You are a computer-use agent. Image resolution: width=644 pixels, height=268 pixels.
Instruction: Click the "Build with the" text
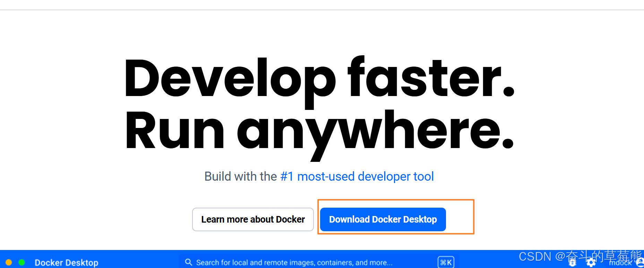241,176
